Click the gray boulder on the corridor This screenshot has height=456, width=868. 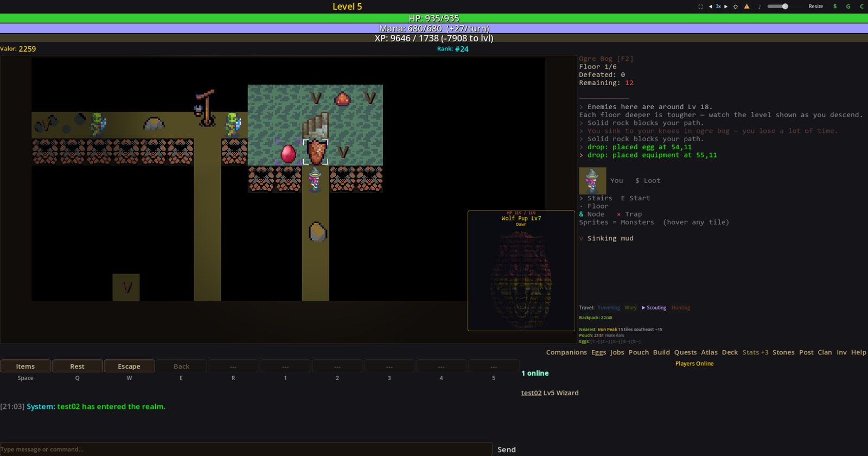click(154, 124)
